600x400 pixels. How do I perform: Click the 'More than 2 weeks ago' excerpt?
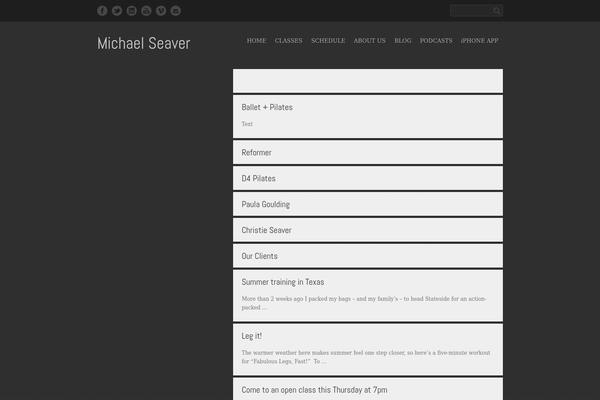pos(364,303)
